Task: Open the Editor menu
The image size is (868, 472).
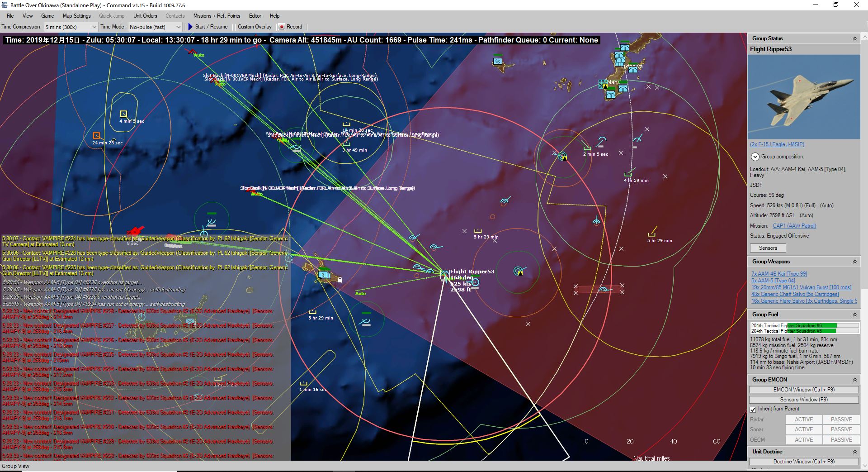Action: pos(255,16)
